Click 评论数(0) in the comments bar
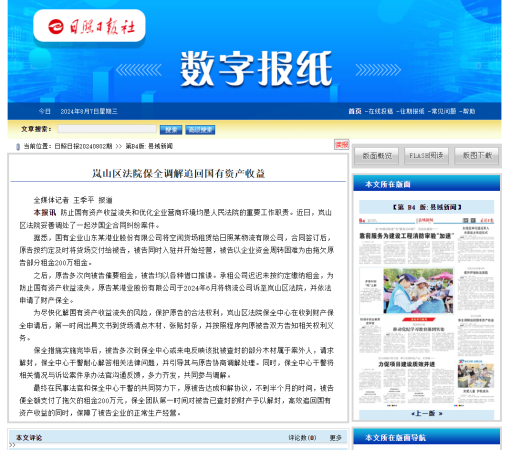Viewport: 510px width, 450px height. click(x=302, y=438)
